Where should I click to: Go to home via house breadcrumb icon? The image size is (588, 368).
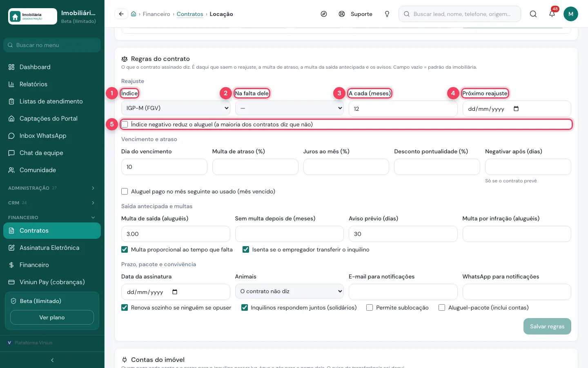click(x=134, y=14)
